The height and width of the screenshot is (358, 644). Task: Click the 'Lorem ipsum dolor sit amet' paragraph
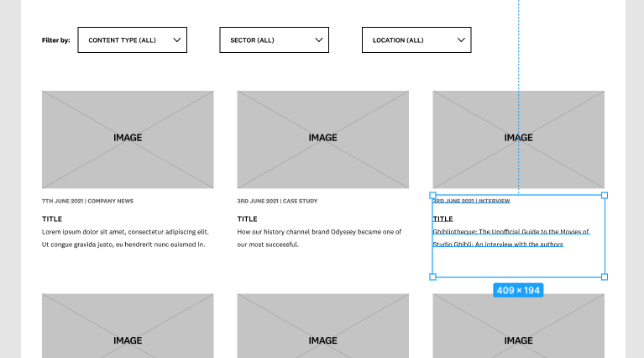point(125,238)
